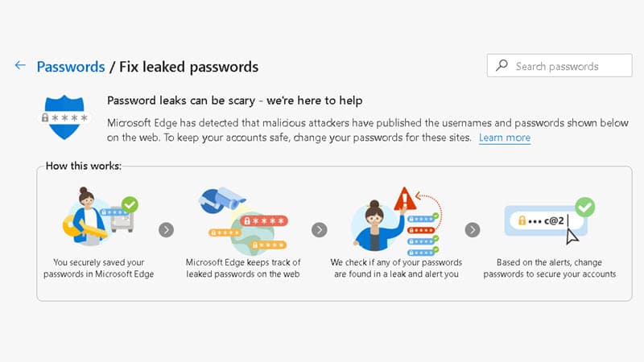Click 'Based on the alerts' caption text

550,268
